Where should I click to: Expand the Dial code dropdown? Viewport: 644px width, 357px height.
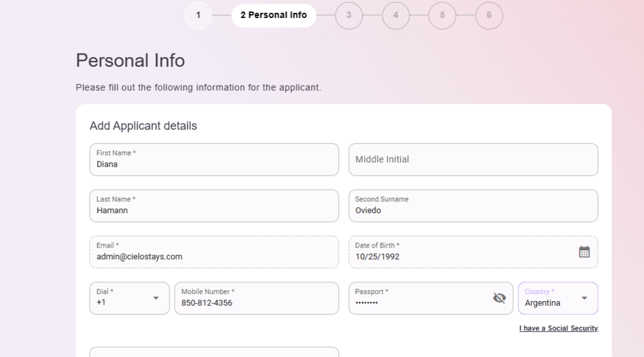[155, 298]
